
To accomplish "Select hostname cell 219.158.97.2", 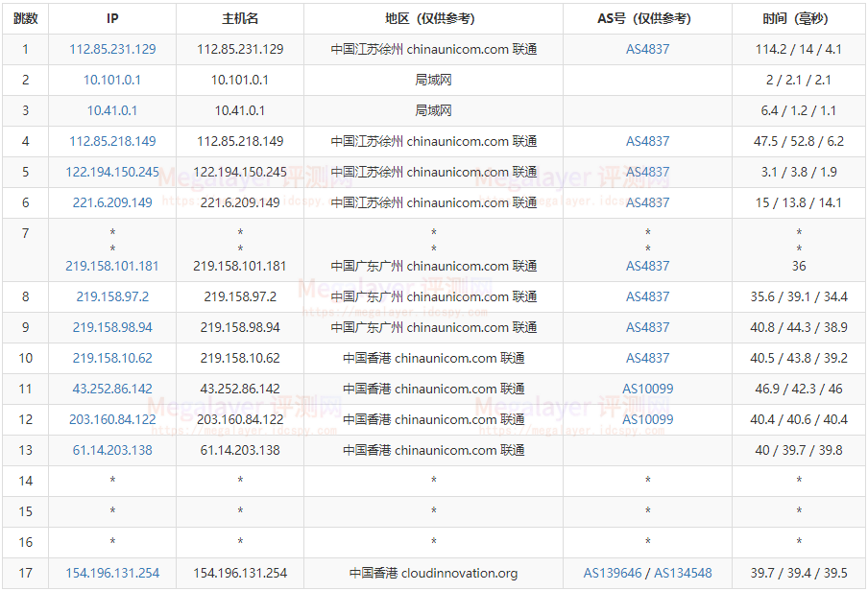I will tap(240, 296).
